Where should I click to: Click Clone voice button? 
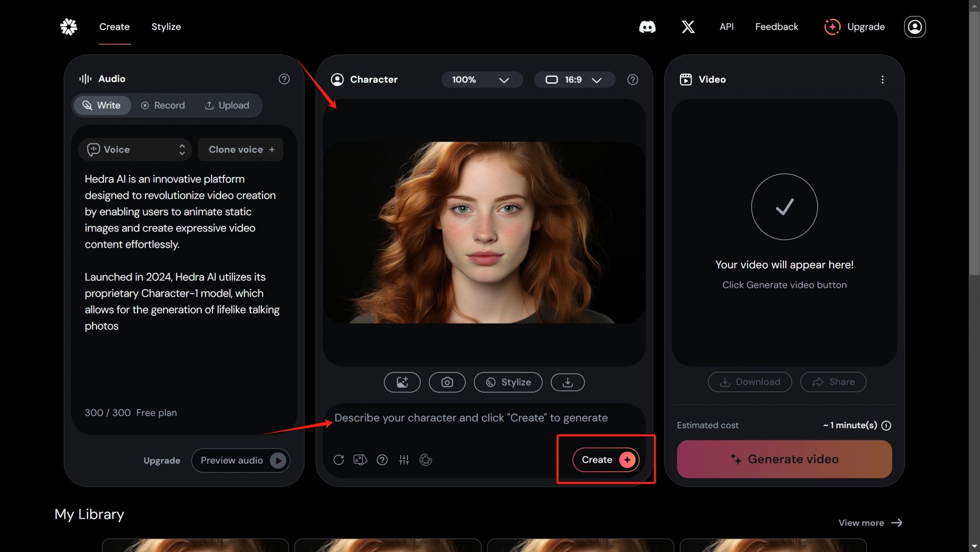241,149
